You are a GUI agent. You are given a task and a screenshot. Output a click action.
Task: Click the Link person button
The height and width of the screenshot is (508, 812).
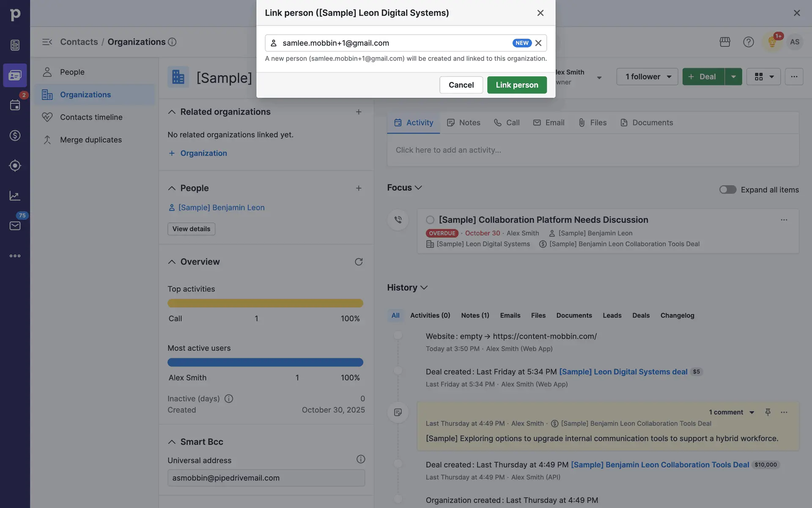(x=517, y=85)
